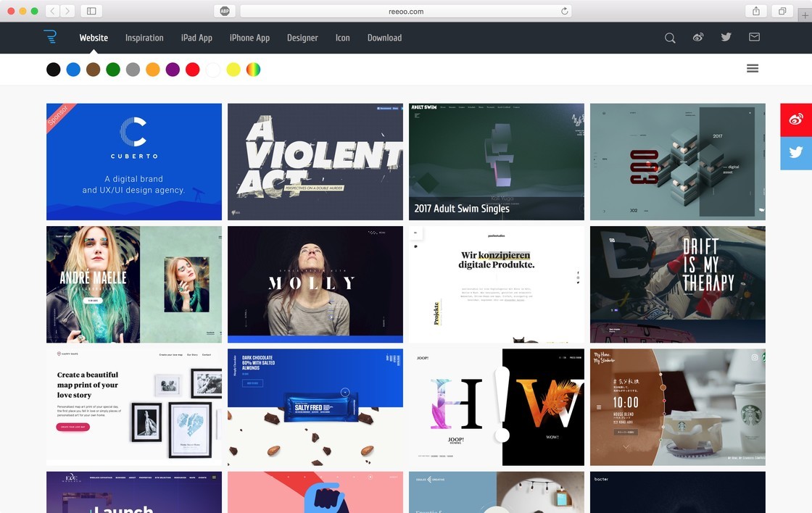Click the Weibo icon in navigation bar
Image resolution: width=812 pixels, height=513 pixels.
point(697,38)
